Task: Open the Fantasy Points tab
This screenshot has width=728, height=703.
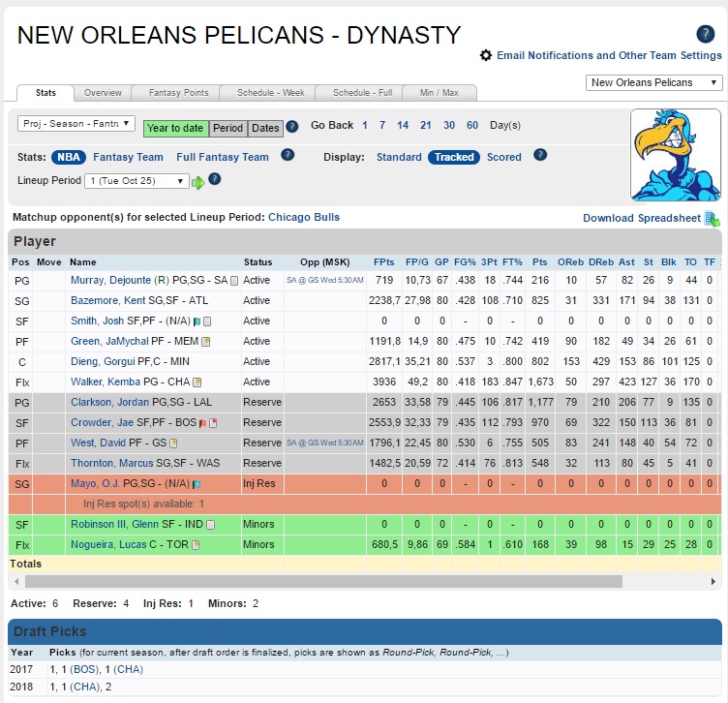Action: (x=178, y=93)
